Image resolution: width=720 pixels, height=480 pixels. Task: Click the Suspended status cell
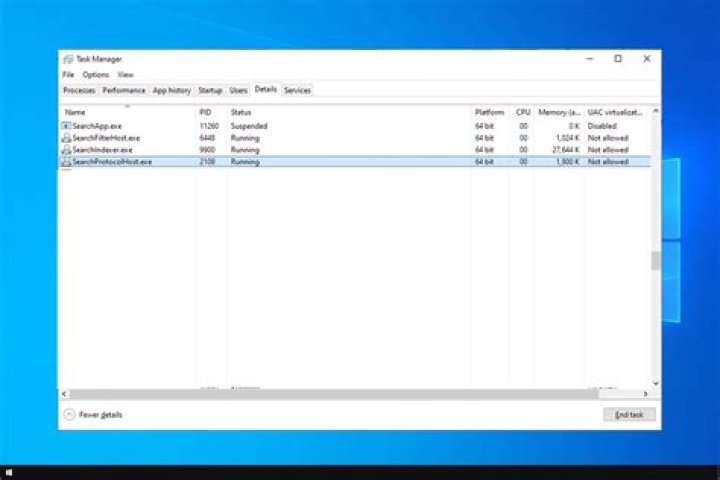click(x=249, y=126)
